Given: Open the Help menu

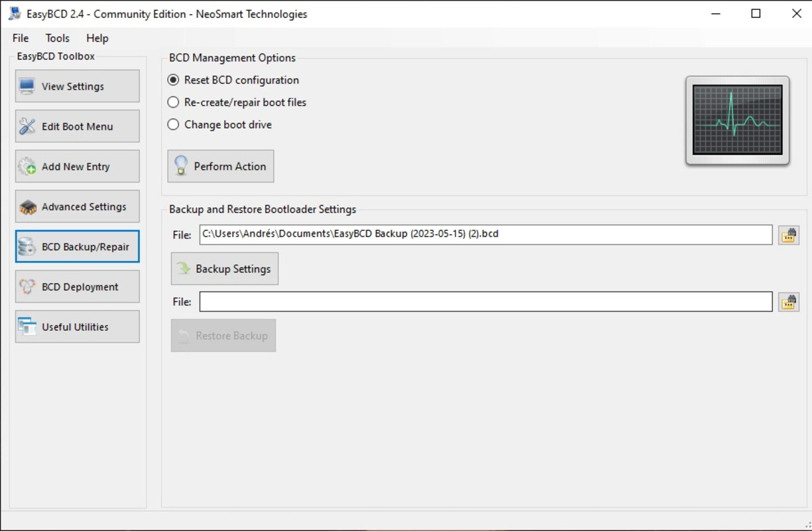Looking at the screenshot, I should pyautogui.click(x=97, y=38).
